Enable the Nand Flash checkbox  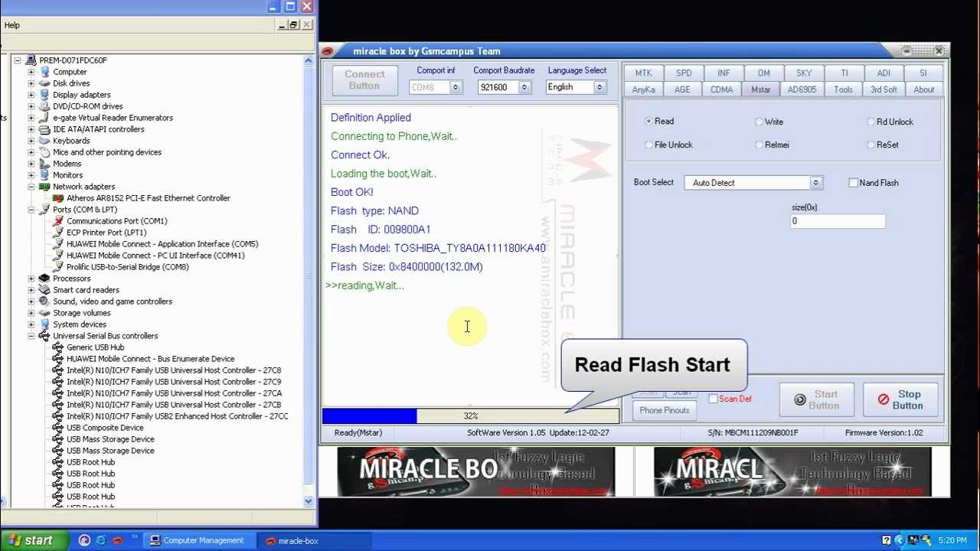(x=854, y=183)
